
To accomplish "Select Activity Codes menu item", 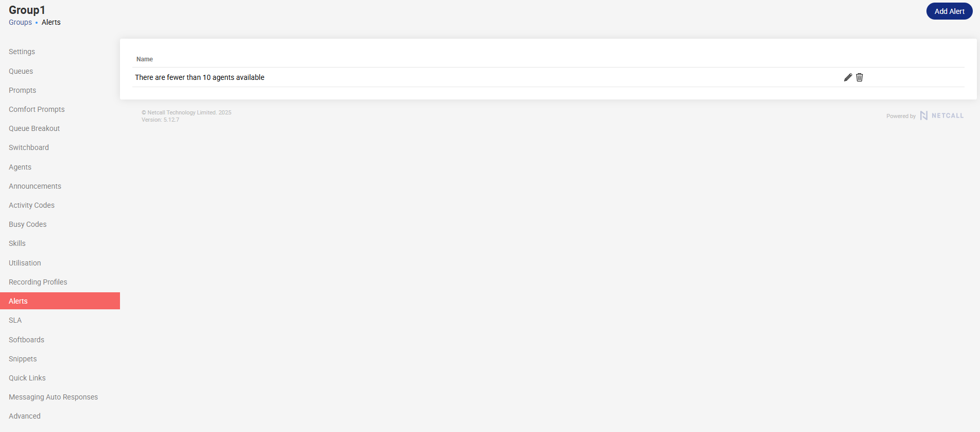I will [x=31, y=205].
